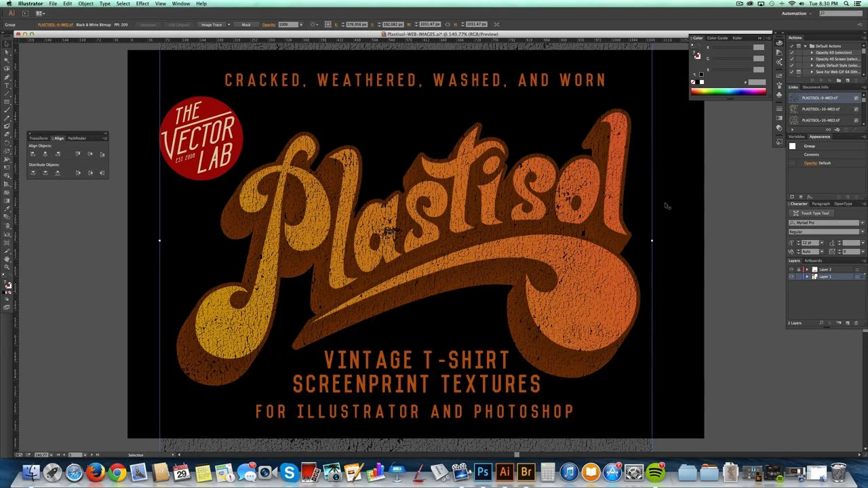The image size is (868, 488).
Task: Open Color Guide icon in collapsed panel dock
Action: click(779, 52)
